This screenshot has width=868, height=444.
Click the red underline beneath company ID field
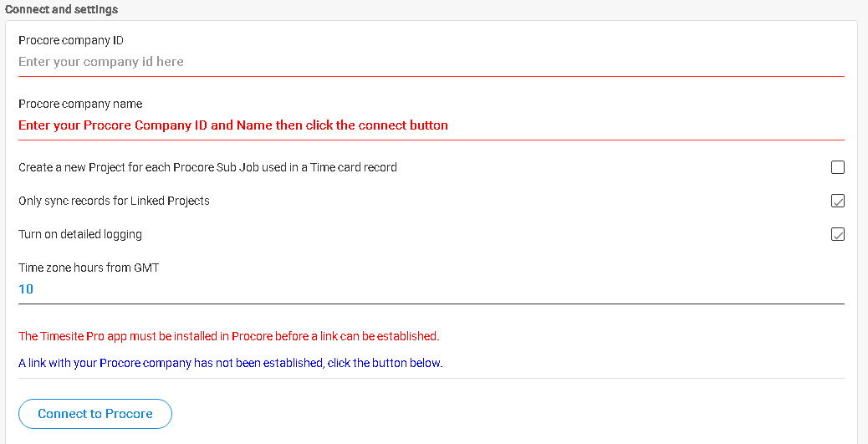pyautogui.click(x=431, y=76)
